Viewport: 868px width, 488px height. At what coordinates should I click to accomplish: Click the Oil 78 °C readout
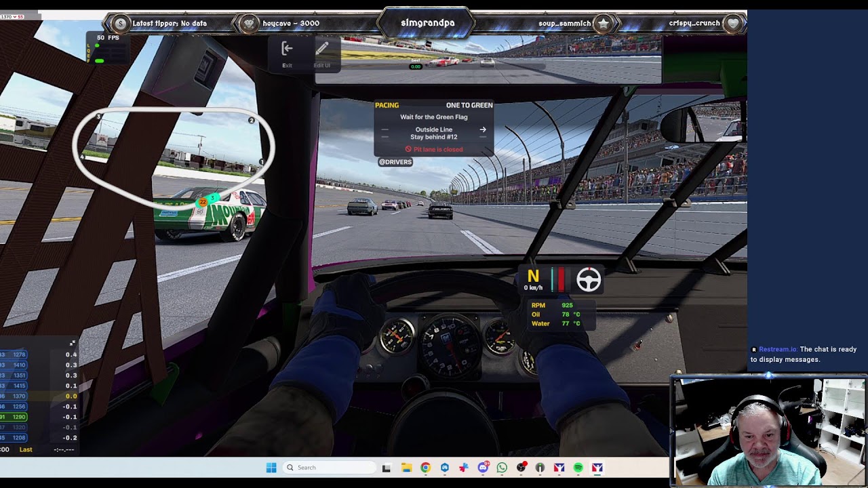(556, 314)
